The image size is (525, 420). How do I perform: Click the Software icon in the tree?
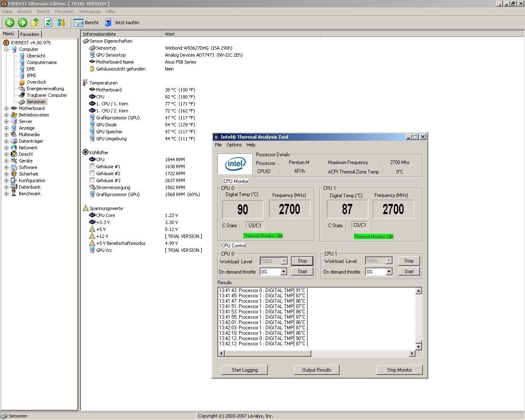tap(14, 167)
